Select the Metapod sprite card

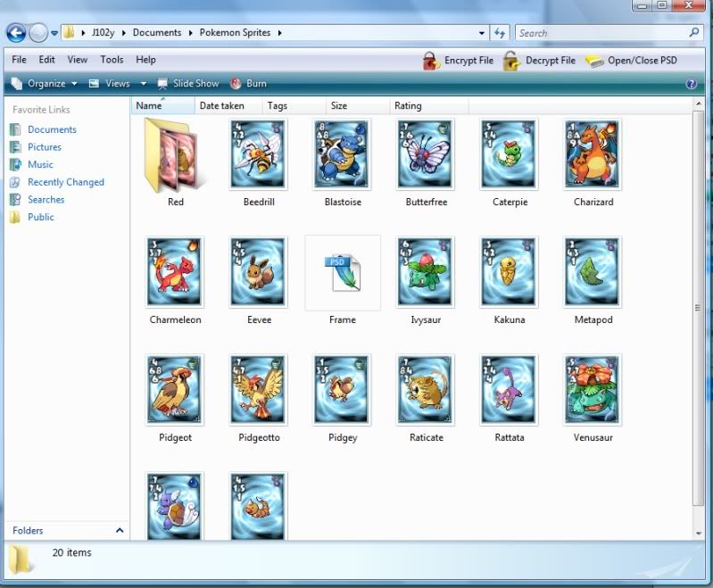(593, 272)
